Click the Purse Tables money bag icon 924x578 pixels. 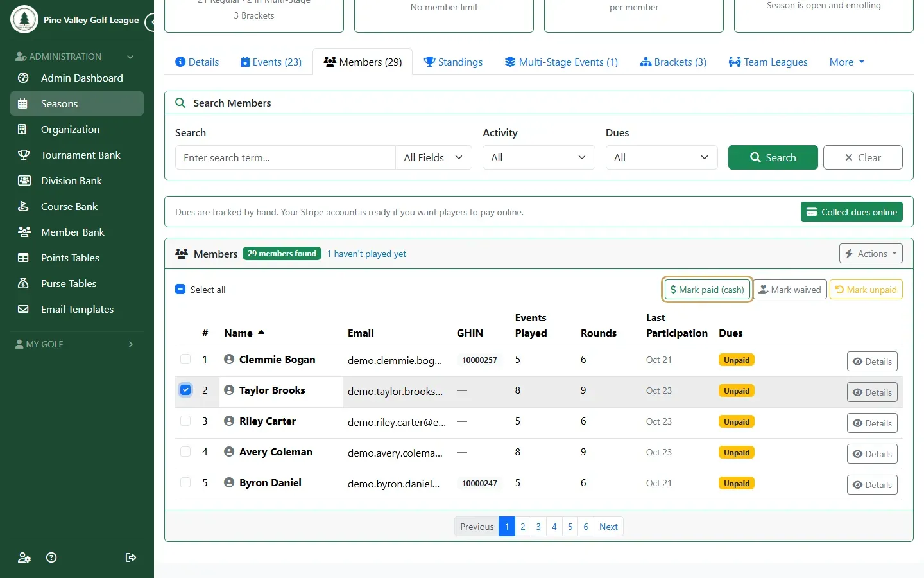23,283
